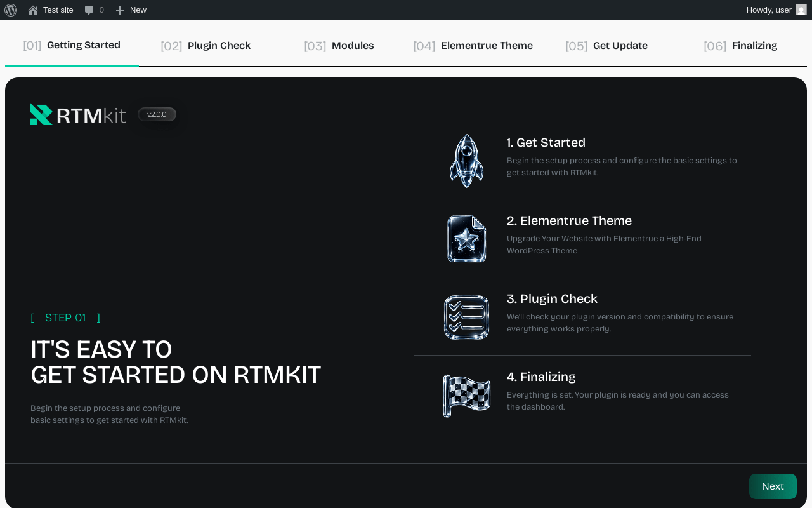Switch to the Plugin Check tab

(206, 46)
